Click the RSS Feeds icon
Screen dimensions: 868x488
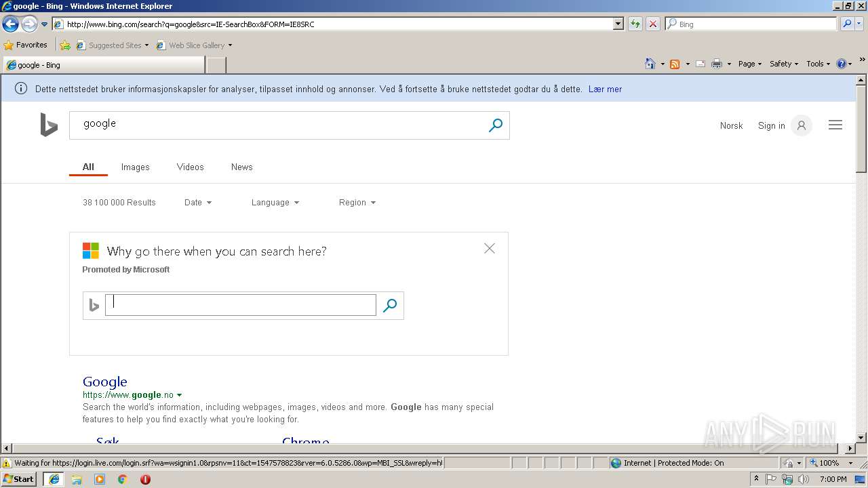[675, 64]
